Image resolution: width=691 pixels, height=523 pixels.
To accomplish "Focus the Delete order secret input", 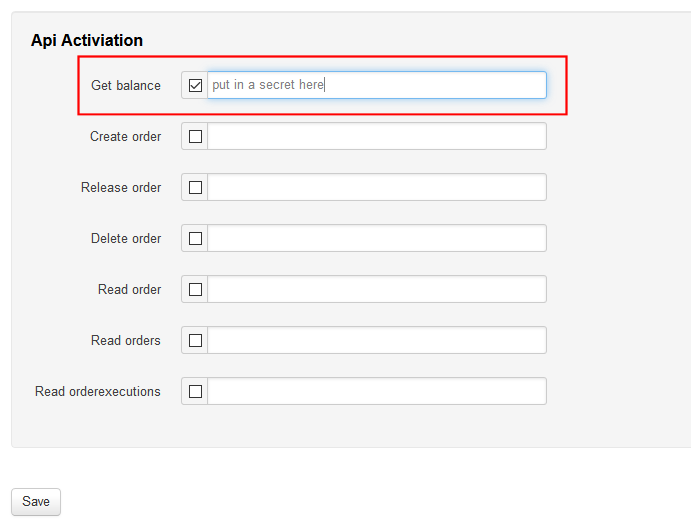I will point(376,239).
